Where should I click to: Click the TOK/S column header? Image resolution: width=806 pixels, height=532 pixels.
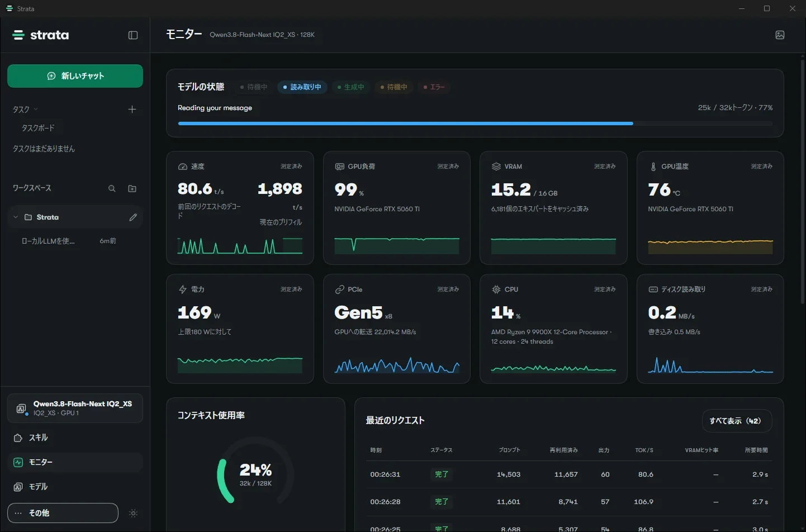point(644,450)
